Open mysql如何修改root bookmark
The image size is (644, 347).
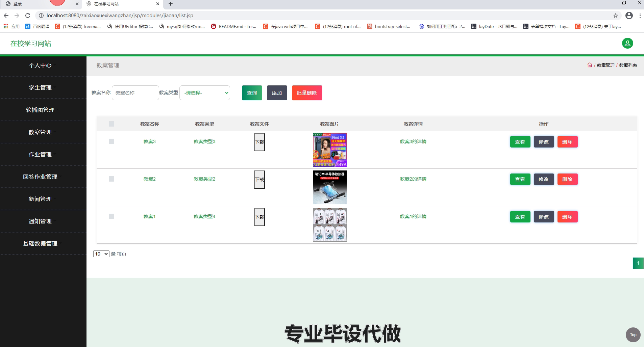182,26
